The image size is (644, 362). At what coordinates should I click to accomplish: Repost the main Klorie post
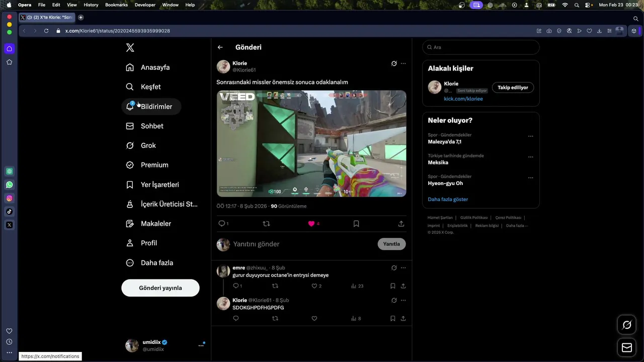[267, 224]
